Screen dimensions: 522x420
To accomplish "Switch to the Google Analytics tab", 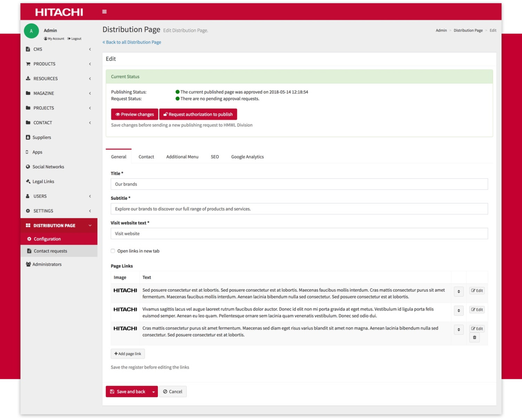I will tap(247, 157).
